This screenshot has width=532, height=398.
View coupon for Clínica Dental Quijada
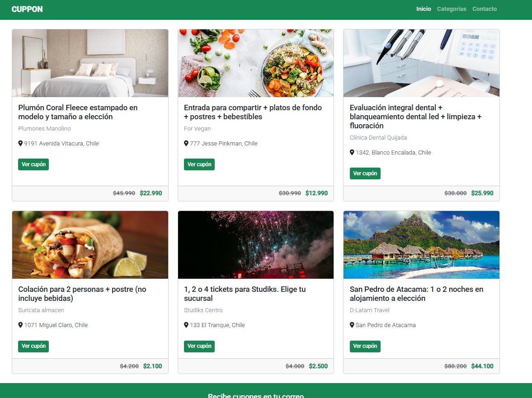tap(365, 173)
